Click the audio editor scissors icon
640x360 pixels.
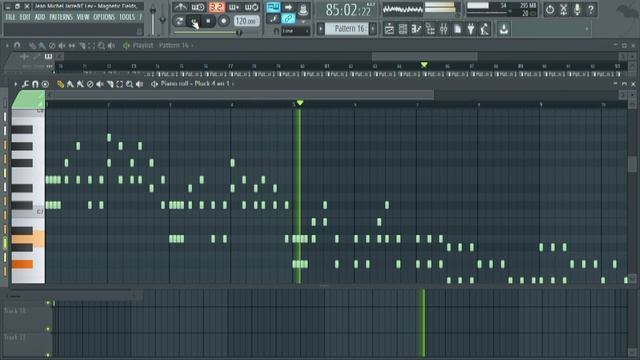coord(564,9)
